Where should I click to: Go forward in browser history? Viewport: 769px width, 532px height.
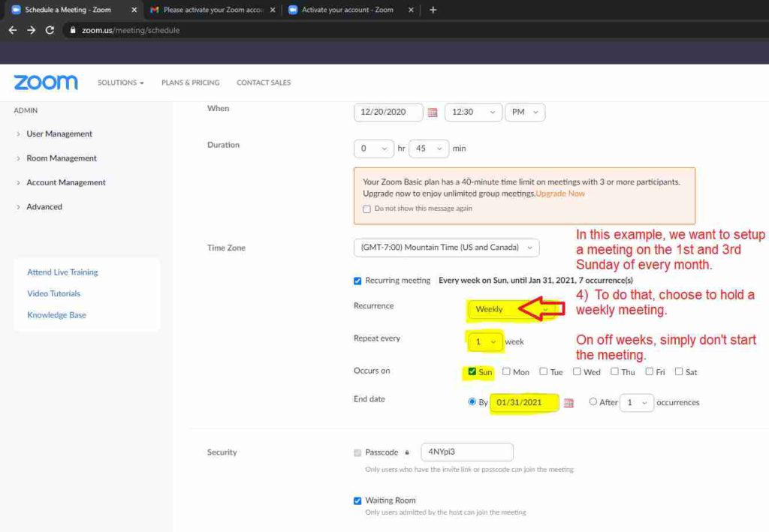pos(32,30)
